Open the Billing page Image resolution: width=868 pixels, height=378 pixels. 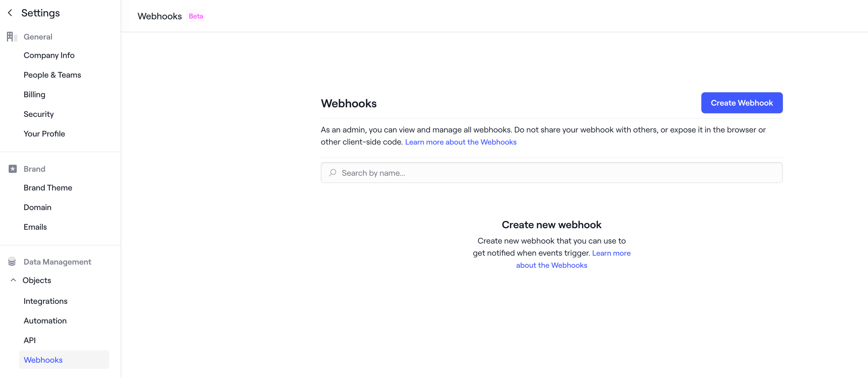point(34,94)
